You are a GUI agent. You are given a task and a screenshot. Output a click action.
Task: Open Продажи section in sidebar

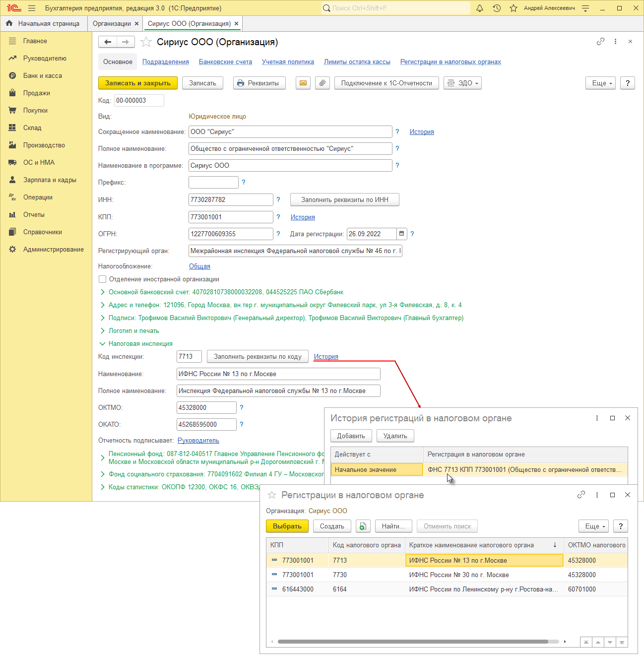37,93
